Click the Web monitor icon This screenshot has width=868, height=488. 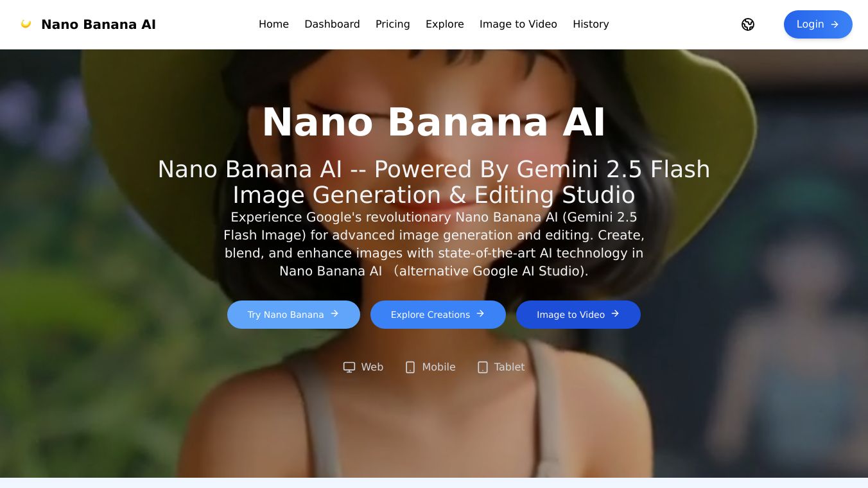point(349,367)
